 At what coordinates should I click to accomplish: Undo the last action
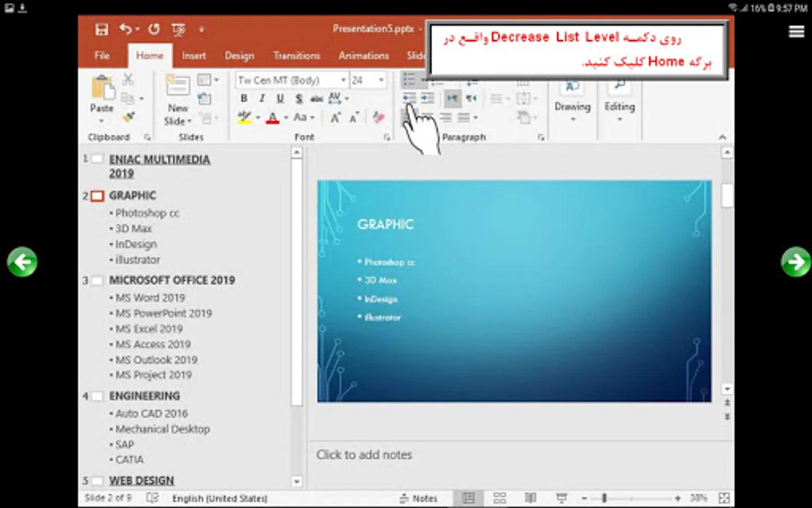125,29
